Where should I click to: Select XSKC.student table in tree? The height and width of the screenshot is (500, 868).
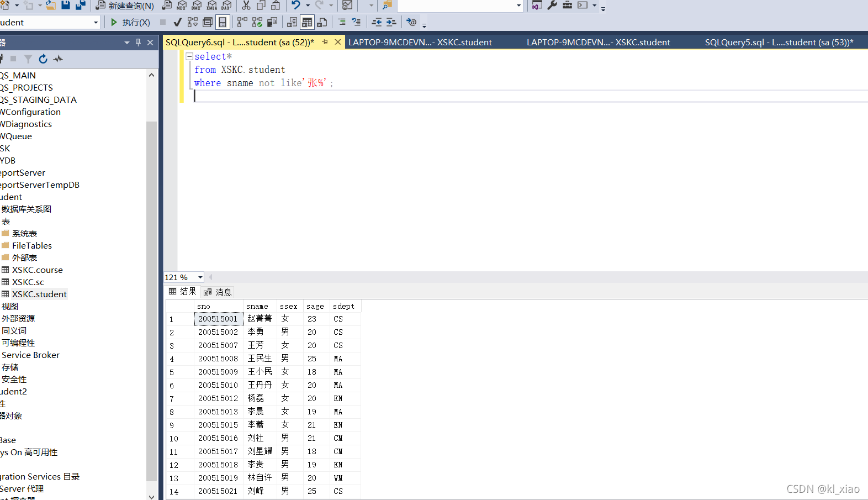pos(39,294)
